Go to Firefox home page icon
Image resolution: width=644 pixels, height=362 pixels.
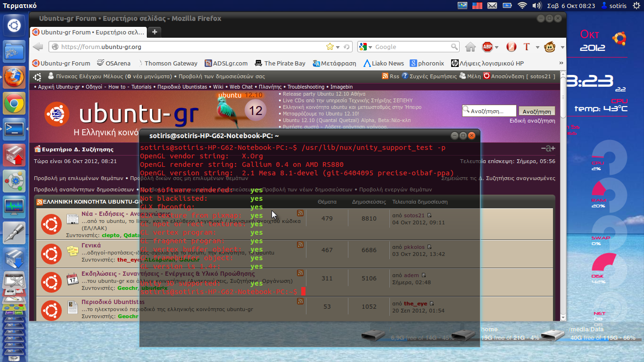click(x=470, y=47)
